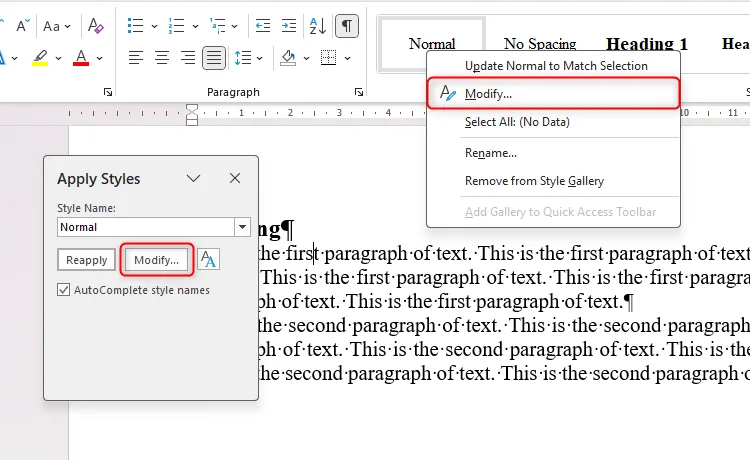Apply red font color

[81, 58]
